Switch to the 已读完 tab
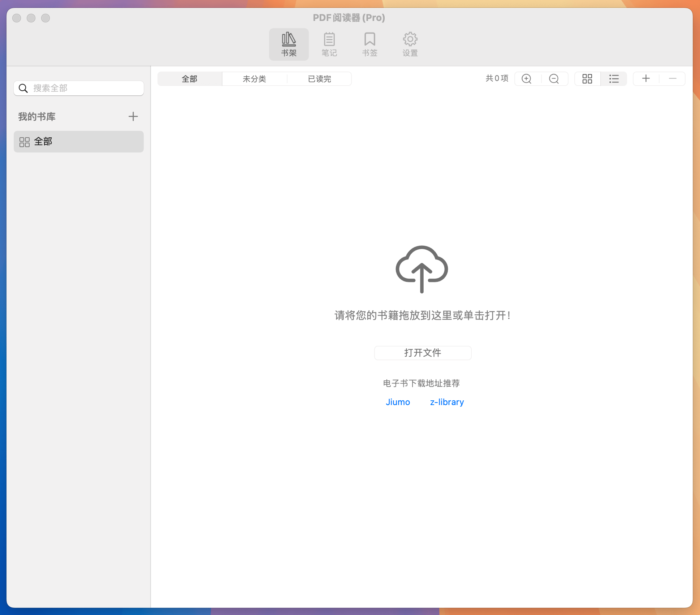This screenshot has width=700, height=615. 319,79
